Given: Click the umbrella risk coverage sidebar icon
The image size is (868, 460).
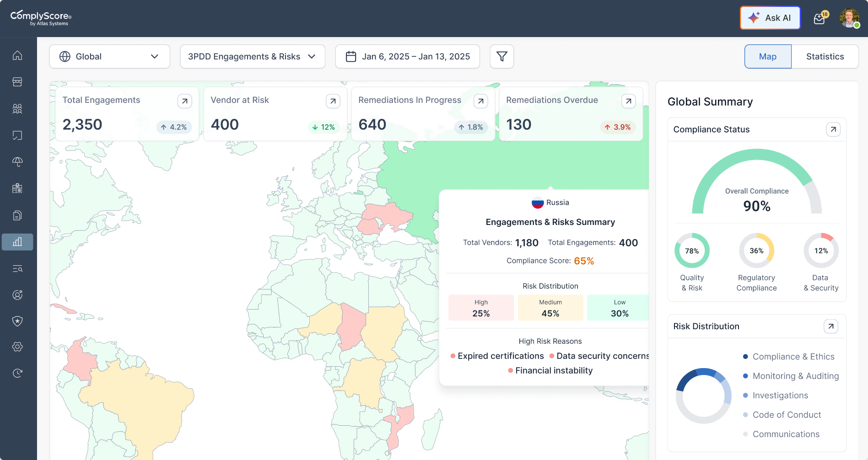Looking at the screenshot, I should click(17, 161).
